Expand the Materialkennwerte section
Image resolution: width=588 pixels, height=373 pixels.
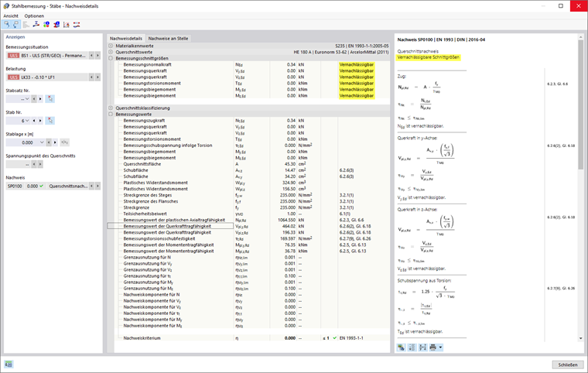pyautogui.click(x=111, y=46)
